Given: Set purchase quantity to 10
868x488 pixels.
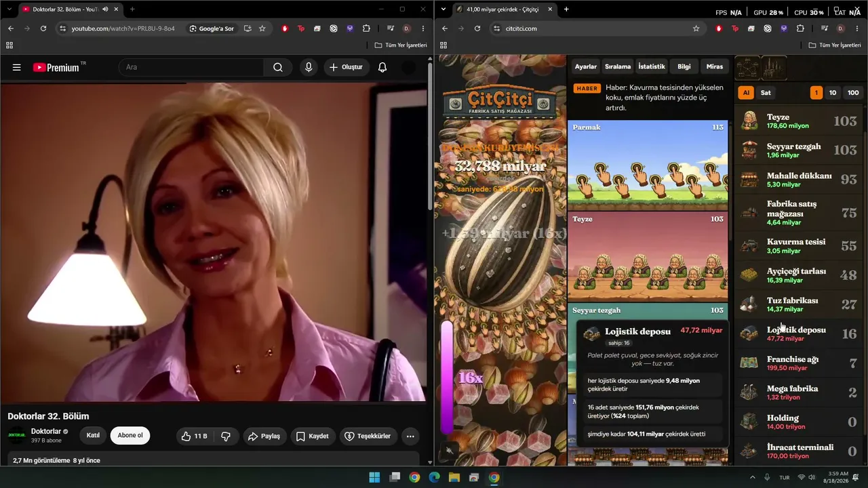Looking at the screenshot, I should tap(833, 93).
